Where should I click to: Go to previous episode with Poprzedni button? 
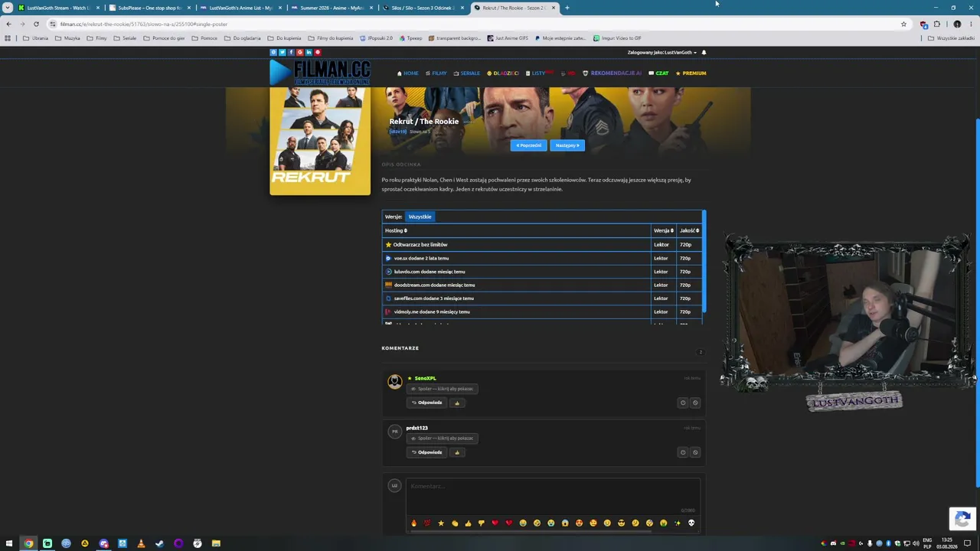[529, 145]
